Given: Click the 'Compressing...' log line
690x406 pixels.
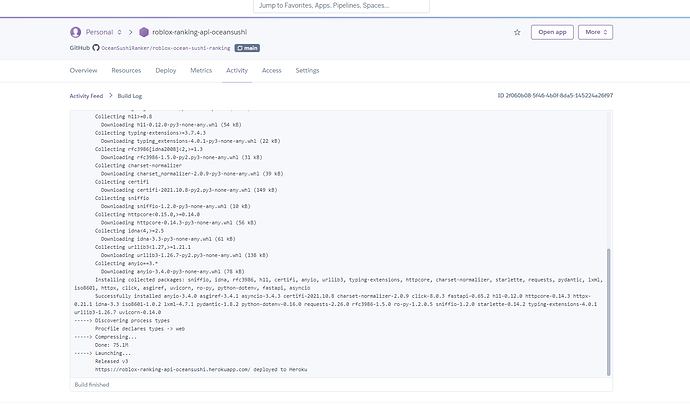Looking at the screenshot, I should [x=106, y=337].
